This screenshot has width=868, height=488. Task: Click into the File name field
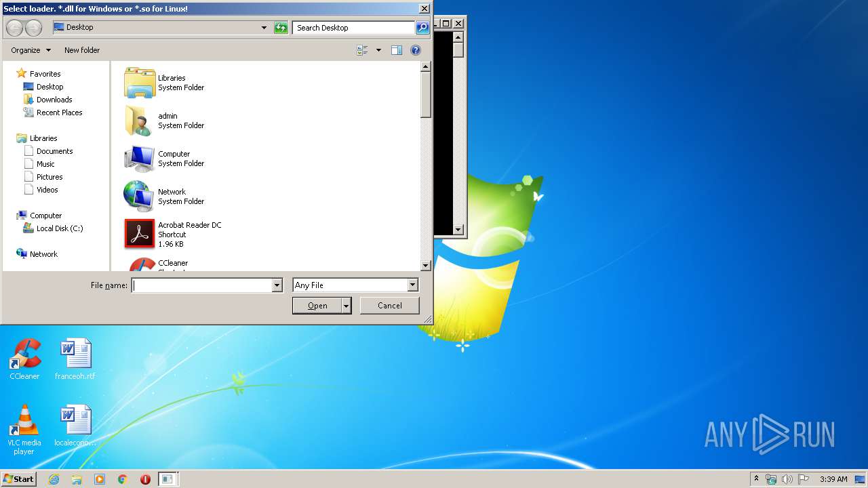click(x=201, y=285)
